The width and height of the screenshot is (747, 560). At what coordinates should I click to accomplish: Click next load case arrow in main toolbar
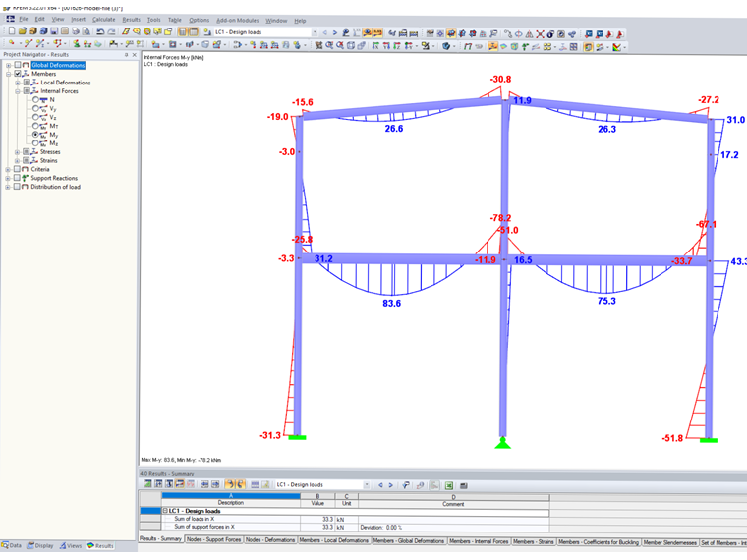335,32
